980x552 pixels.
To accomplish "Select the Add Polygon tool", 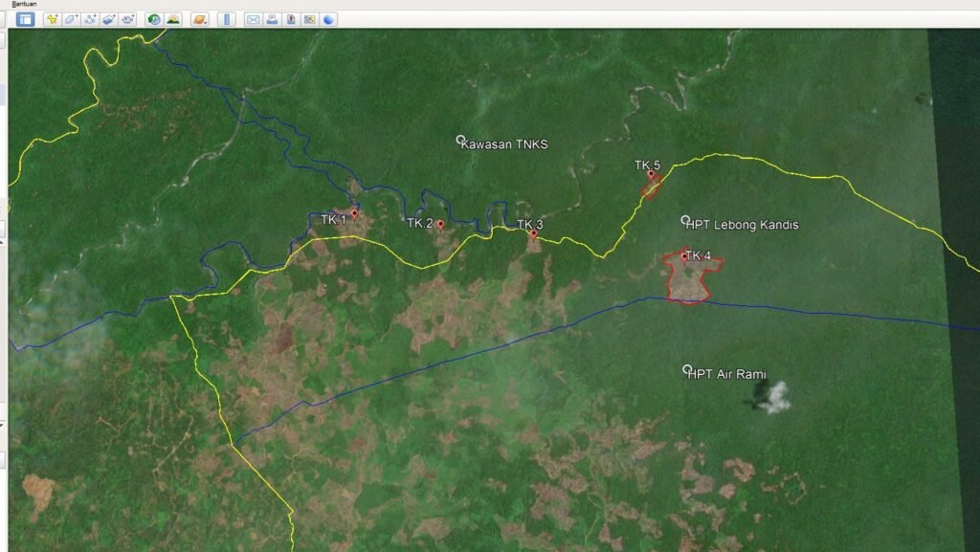I will (72, 19).
